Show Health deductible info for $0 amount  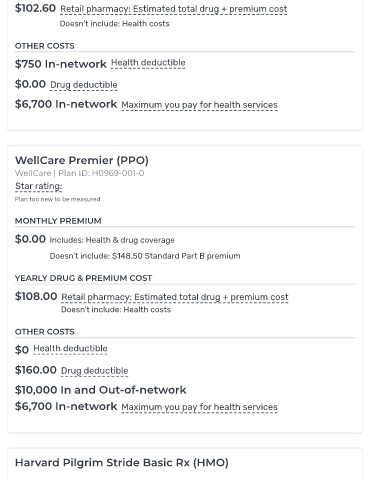point(70,349)
